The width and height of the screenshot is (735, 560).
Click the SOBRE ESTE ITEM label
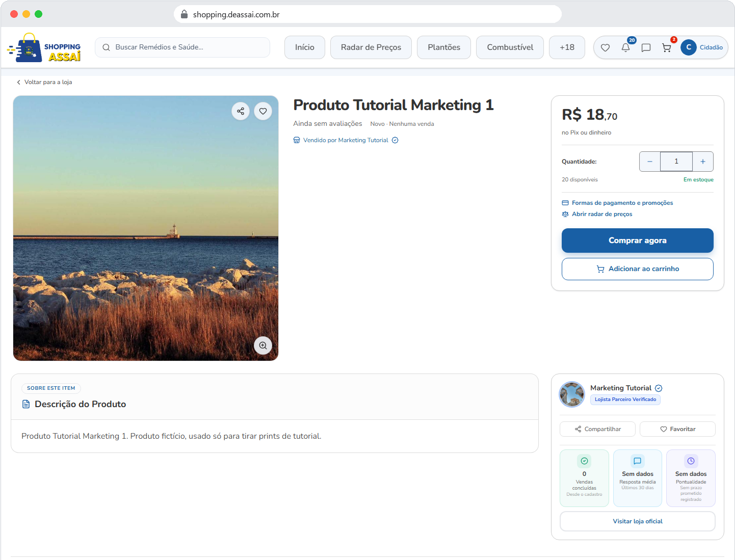click(51, 388)
